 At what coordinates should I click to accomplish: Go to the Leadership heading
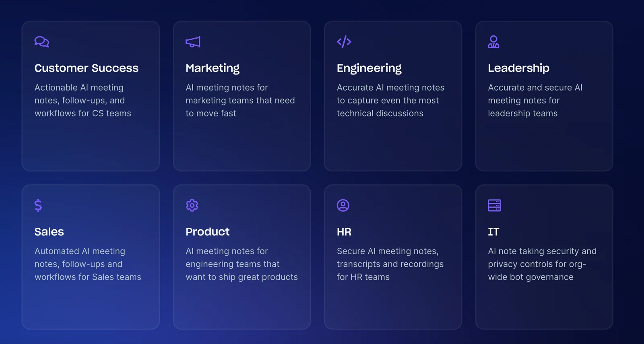click(x=518, y=68)
